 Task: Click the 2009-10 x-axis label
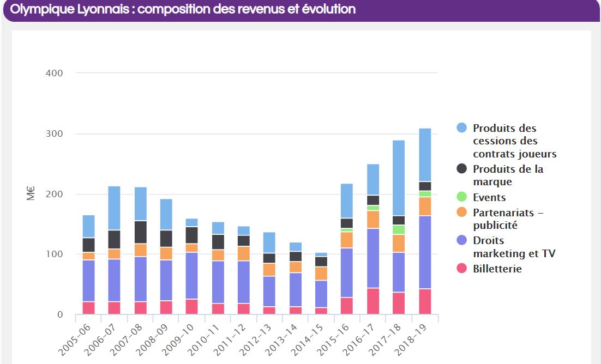(179, 339)
